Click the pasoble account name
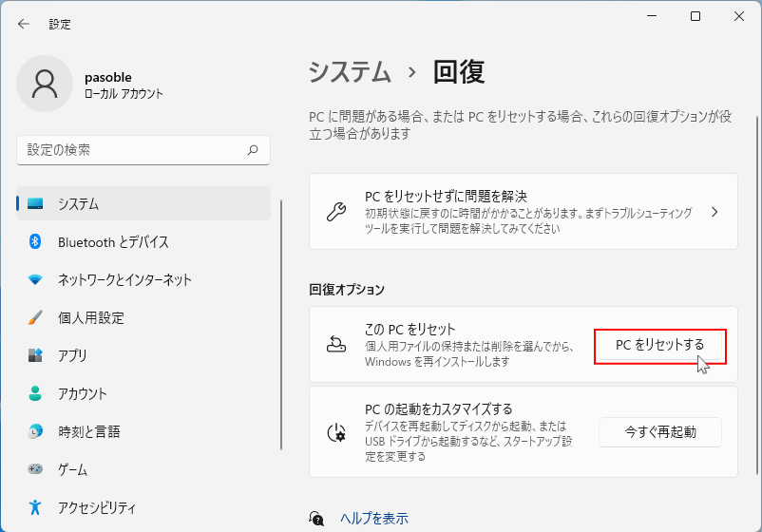 click(x=108, y=77)
